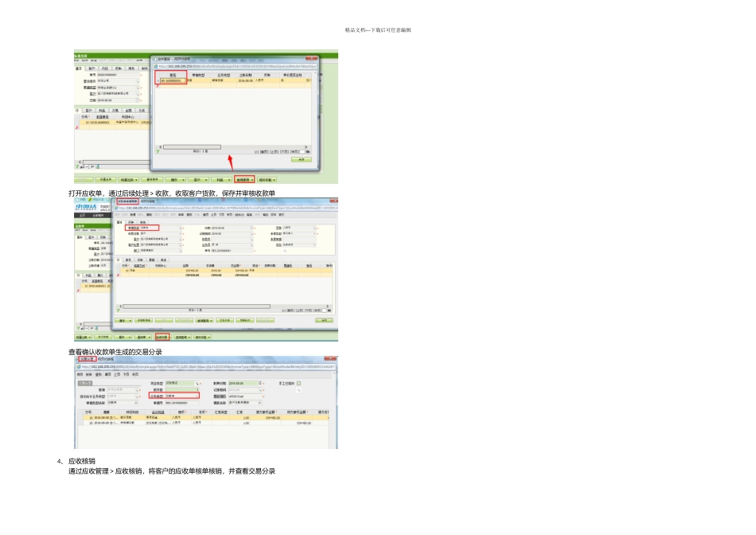Switch to the 客户 header tab in the top background form
Image resolution: width=756 pixels, height=535 pixels.
coord(92,68)
